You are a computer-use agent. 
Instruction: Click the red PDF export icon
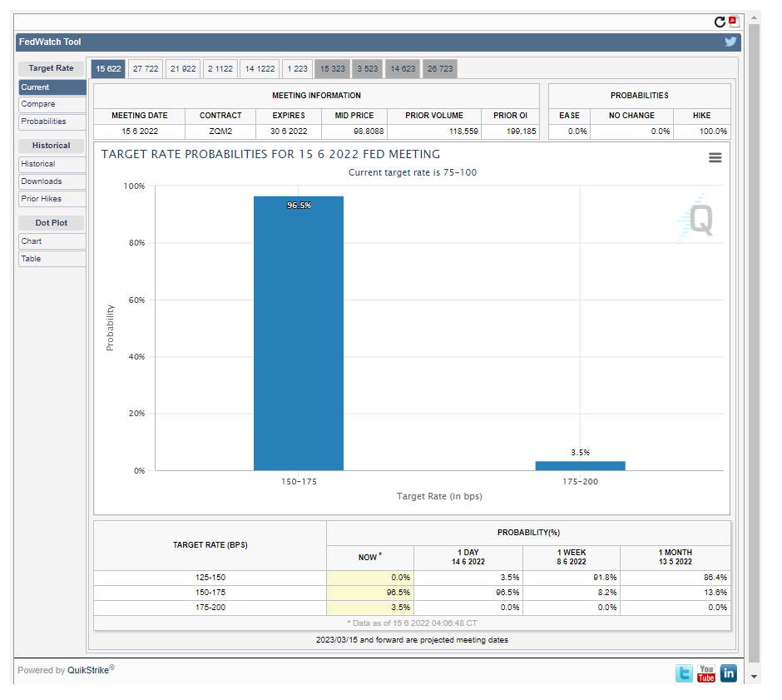tap(733, 22)
